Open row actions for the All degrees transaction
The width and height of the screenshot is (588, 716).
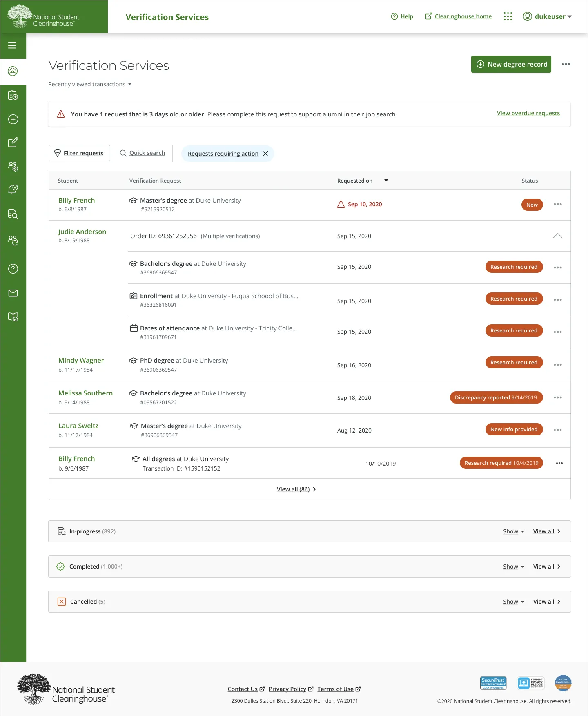pyautogui.click(x=559, y=463)
